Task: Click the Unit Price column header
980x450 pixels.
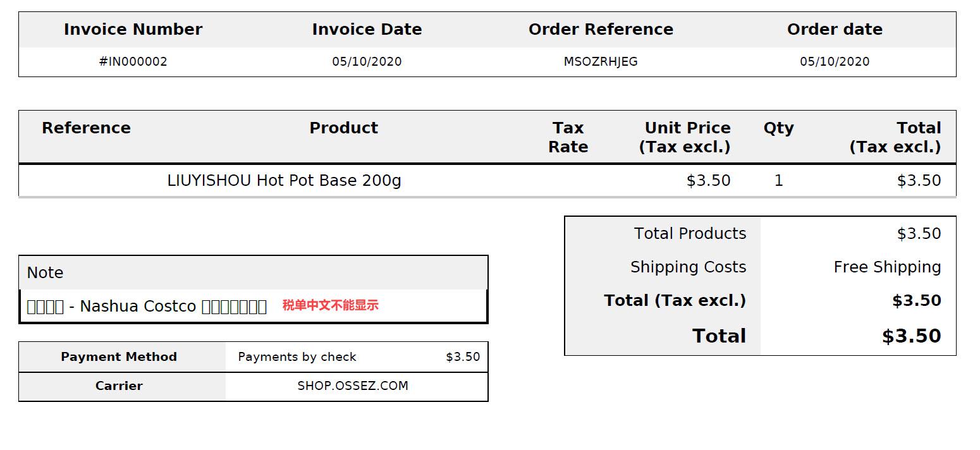Action: [x=687, y=137]
